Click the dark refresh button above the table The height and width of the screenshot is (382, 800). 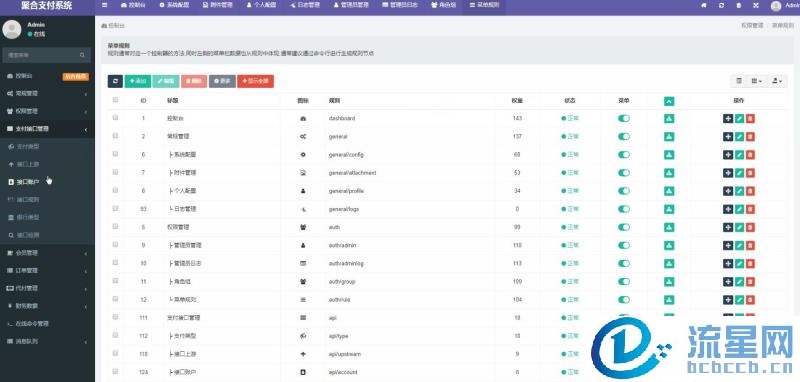115,81
